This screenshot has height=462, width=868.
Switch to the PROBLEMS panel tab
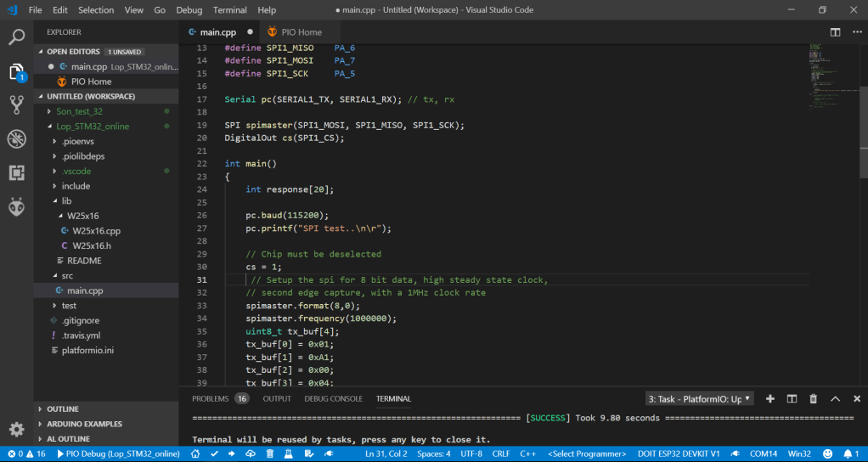pyautogui.click(x=209, y=398)
